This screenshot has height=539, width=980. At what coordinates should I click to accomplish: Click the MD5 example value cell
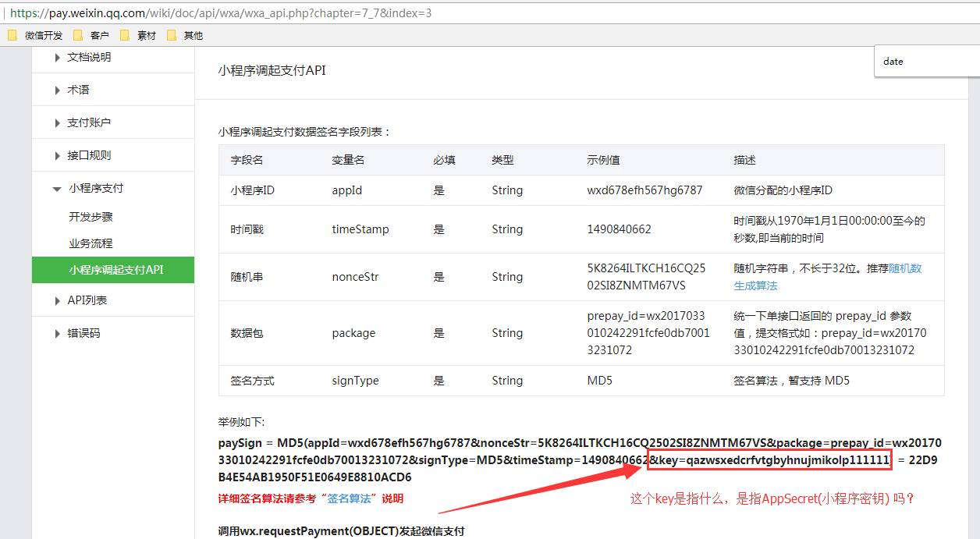pos(600,381)
